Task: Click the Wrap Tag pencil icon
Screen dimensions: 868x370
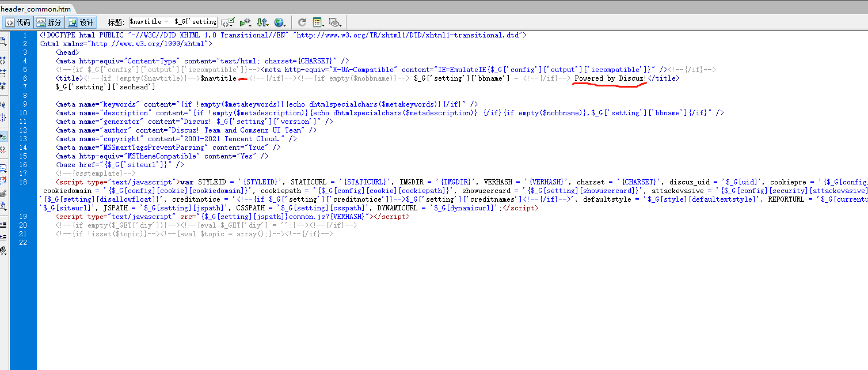Action: pyautogui.click(x=3, y=193)
